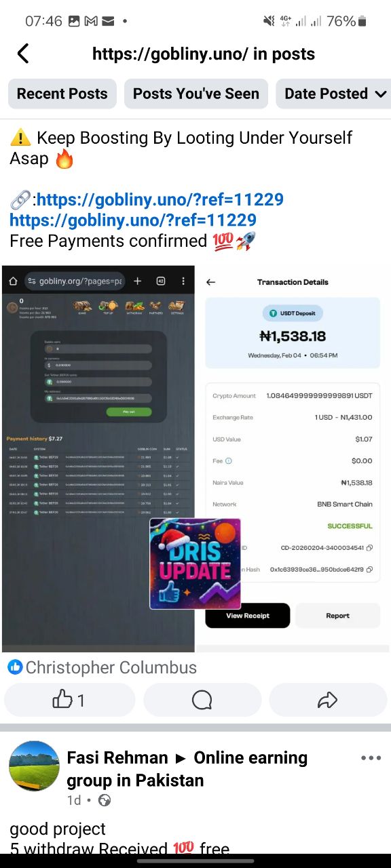View the blue like reaction icon
Image resolution: width=391 pixels, height=868 pixels.
tap(15, 667)
